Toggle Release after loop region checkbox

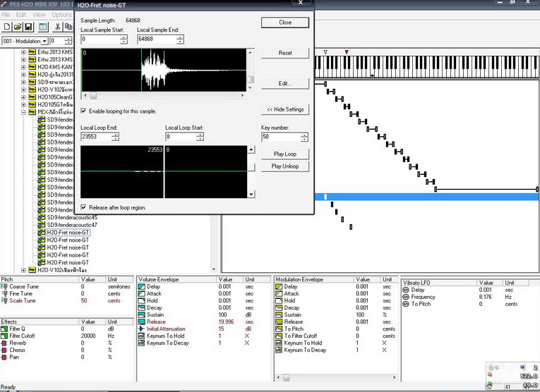tap(84, 207)
